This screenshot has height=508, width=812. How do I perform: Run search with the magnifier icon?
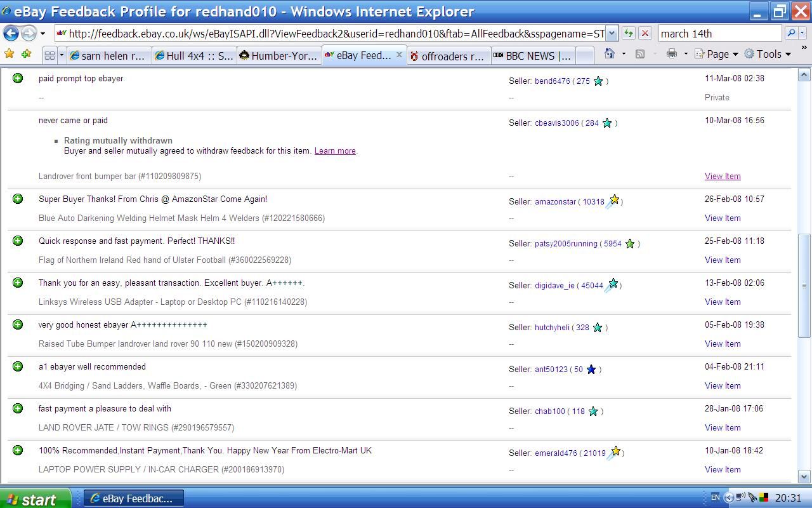[790, 33]
